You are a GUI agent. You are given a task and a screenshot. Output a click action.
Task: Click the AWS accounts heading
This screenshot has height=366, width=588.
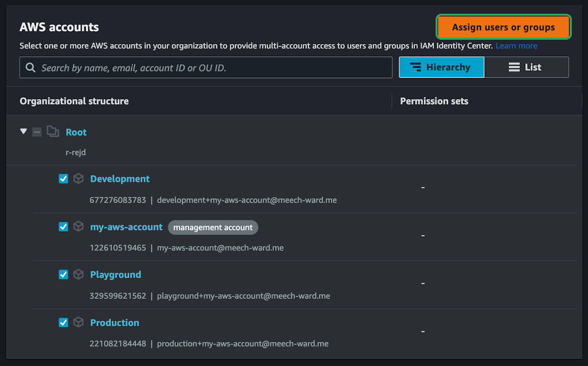tap(59, 27)
